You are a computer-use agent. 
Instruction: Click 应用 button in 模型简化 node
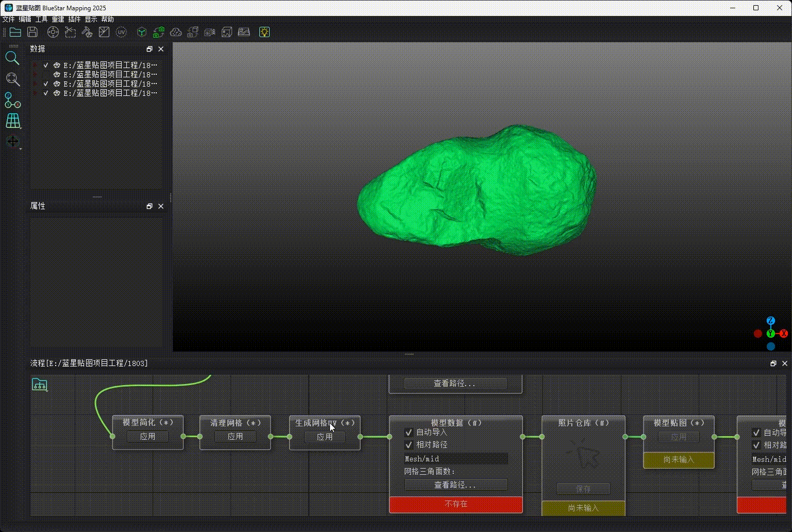148,437
